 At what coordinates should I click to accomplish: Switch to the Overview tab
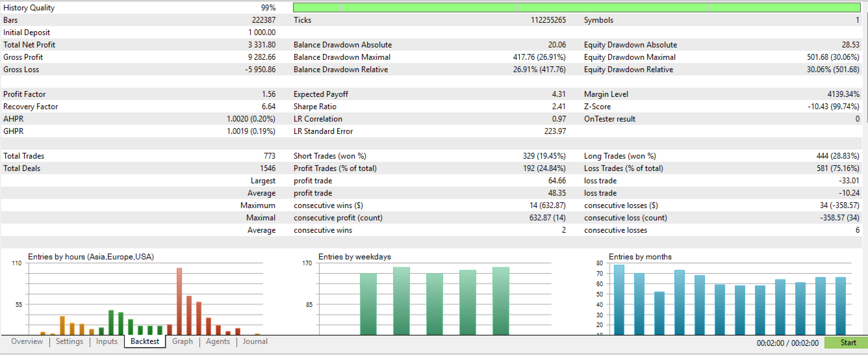click(27, 341)
